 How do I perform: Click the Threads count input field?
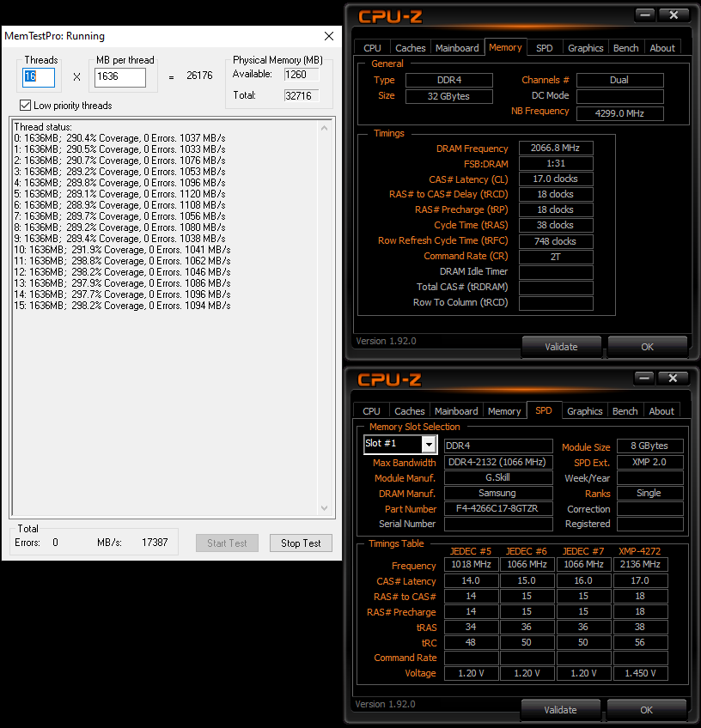(x=39, y=77)
